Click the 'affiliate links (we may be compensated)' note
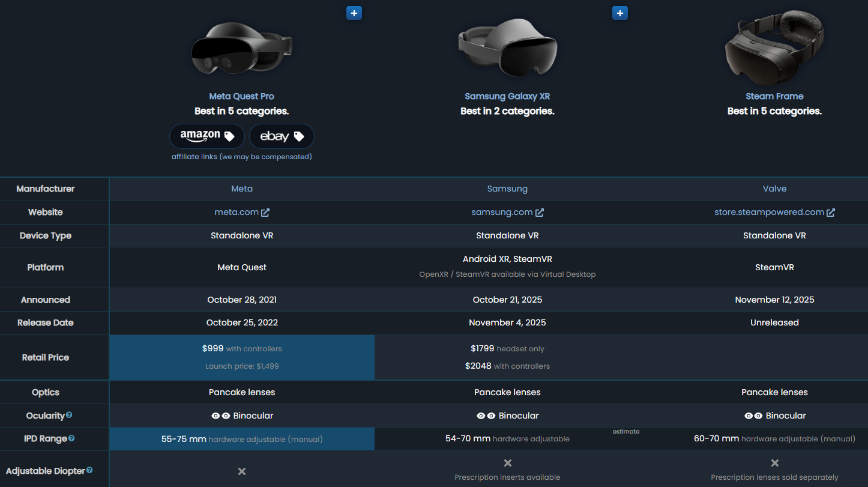 tap(241, 157)
